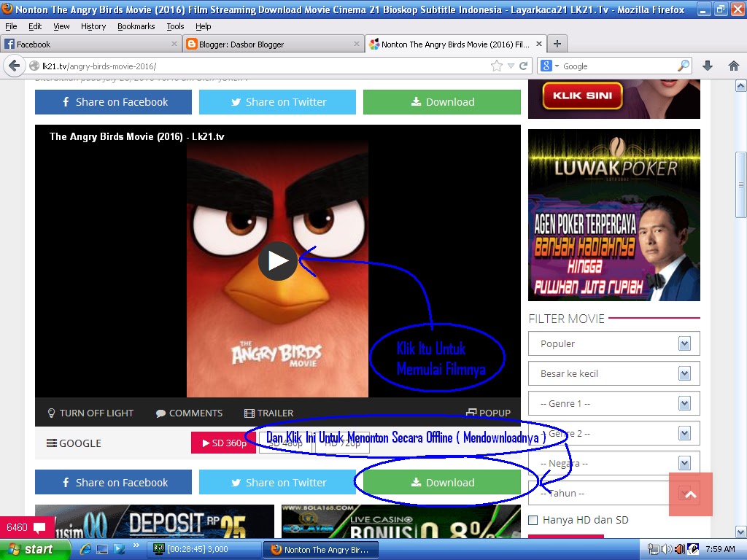Viewport: 747px width, 560px height.
Task: Click the bottom green Download button
Action: (441, 483)
